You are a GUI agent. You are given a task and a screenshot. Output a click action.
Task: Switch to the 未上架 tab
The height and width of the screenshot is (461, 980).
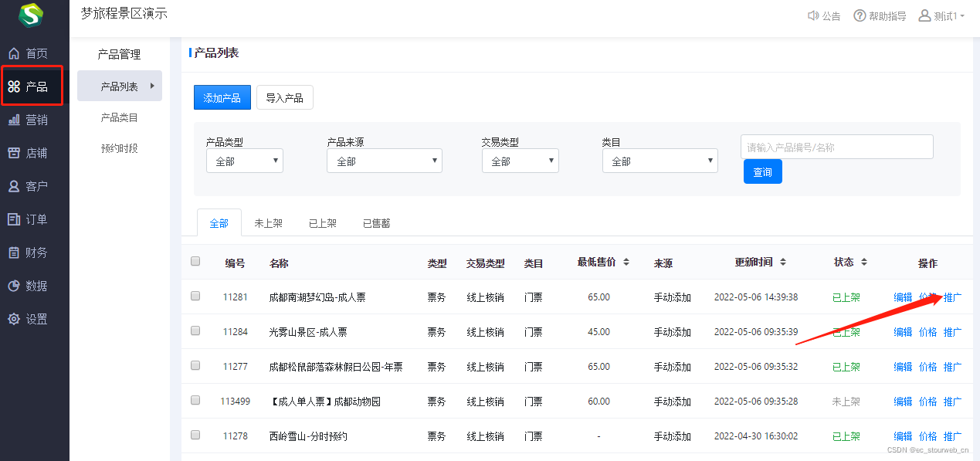[269, 223]
